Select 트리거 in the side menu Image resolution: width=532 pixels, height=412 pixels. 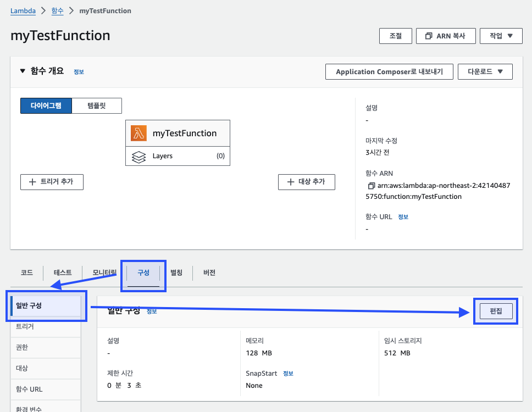46,327
